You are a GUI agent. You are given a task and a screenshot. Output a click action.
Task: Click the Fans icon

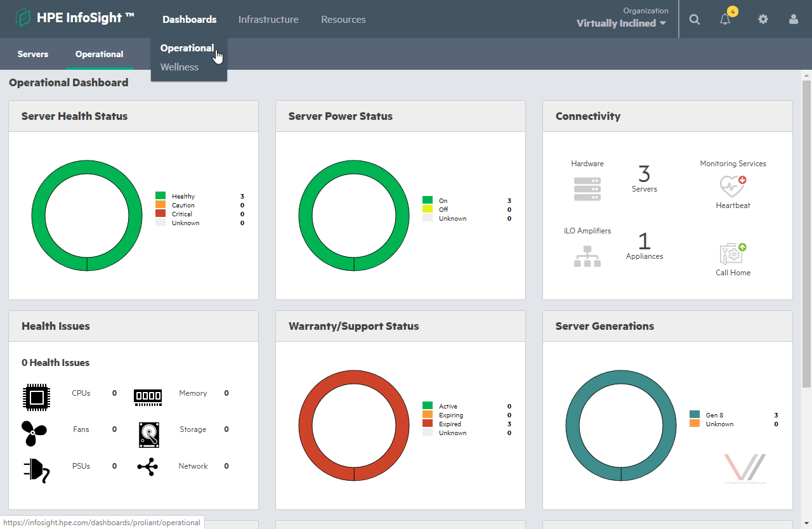tap(34, 434)
